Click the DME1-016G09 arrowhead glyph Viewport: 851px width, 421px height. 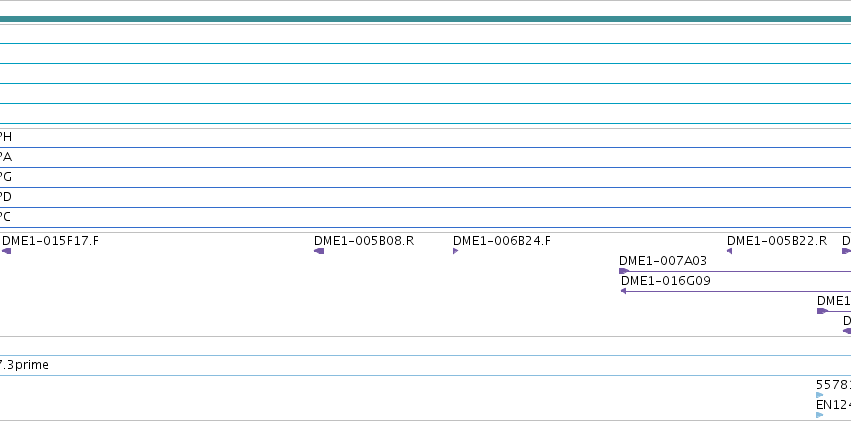(624, 291)
